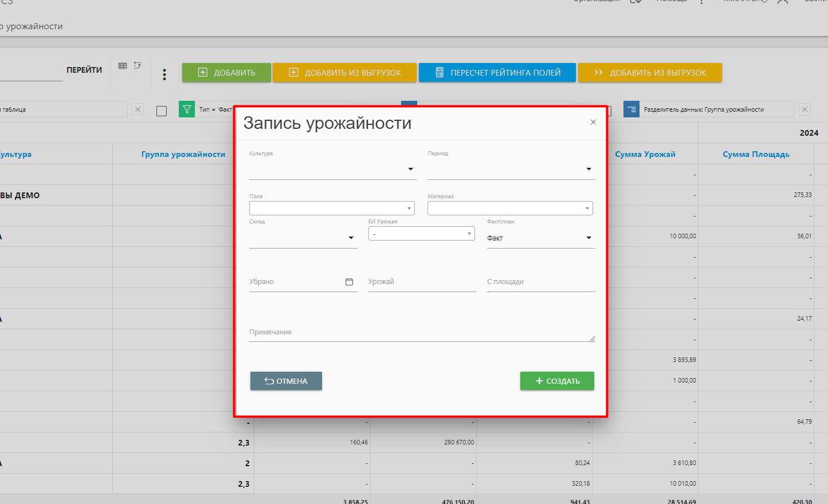Click the green filter funnel icon
The height and width of the screenshot is (504, 828).
coord(187,109)
